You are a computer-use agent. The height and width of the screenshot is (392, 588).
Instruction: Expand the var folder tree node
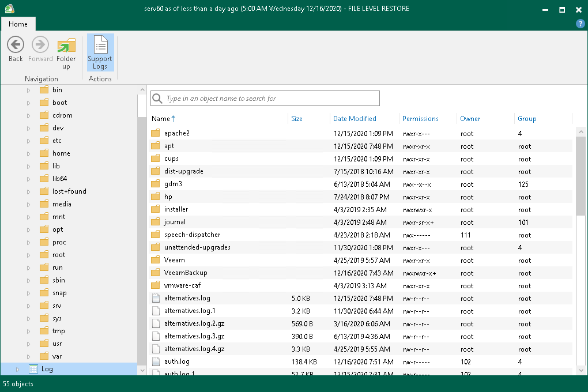(29, 356)
